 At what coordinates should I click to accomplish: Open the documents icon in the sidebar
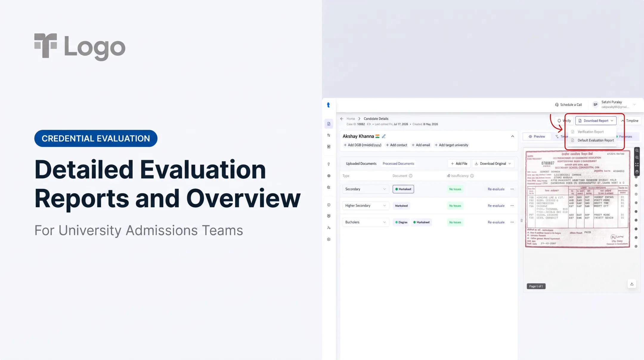coord(329,124)
